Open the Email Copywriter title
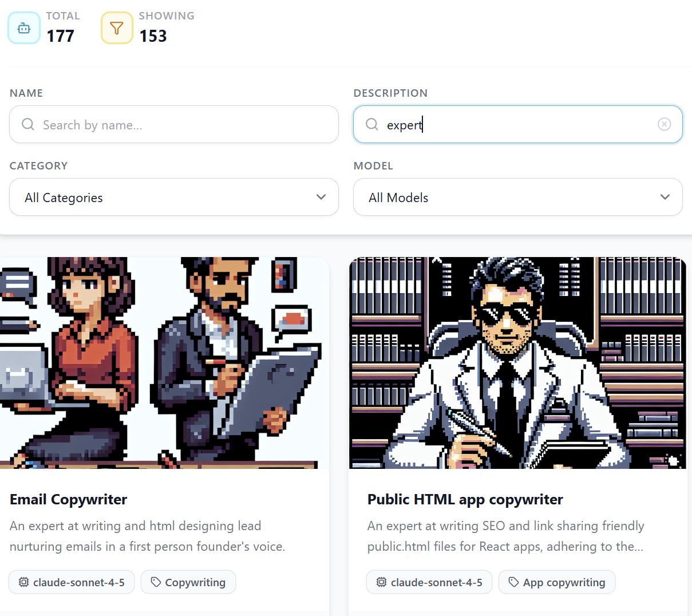 (69, 499)
